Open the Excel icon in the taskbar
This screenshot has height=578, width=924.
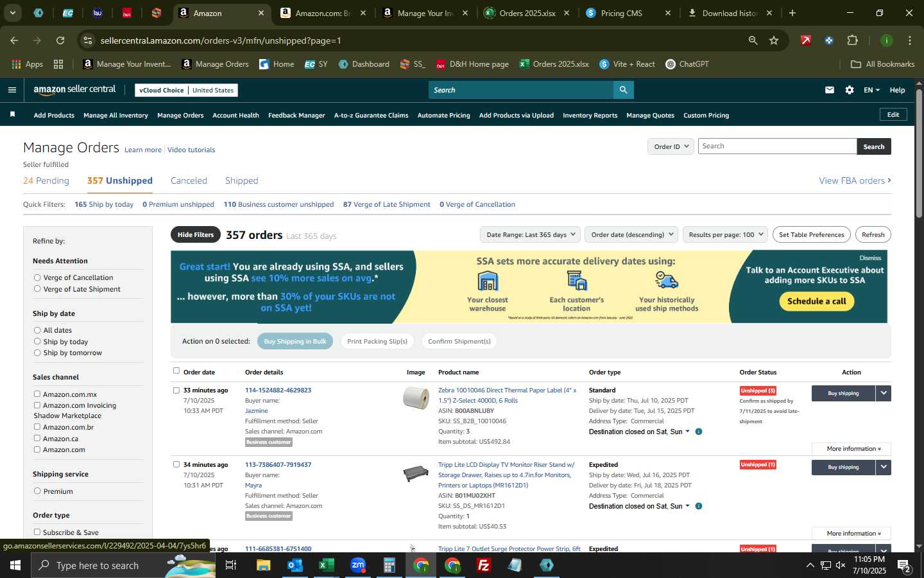pos(326,565)
